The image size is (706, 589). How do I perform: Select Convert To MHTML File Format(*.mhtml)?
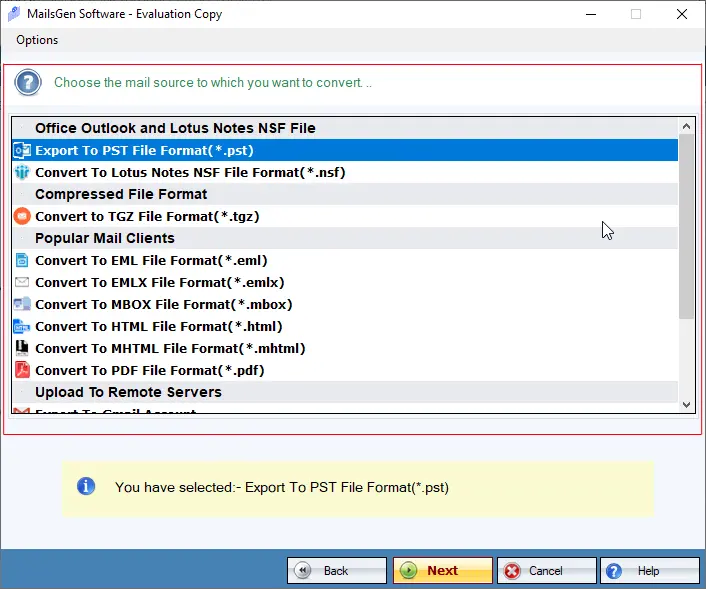coord(345,348)
